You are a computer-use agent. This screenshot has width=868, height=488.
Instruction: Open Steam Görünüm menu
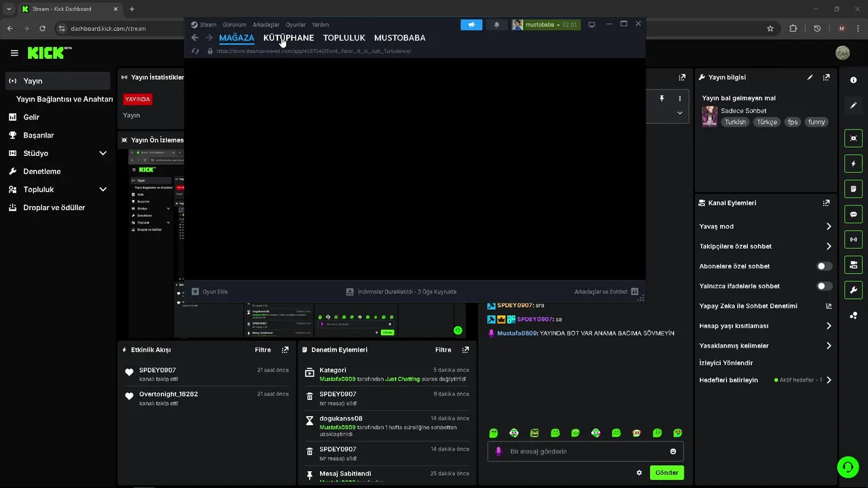point(235,24)
